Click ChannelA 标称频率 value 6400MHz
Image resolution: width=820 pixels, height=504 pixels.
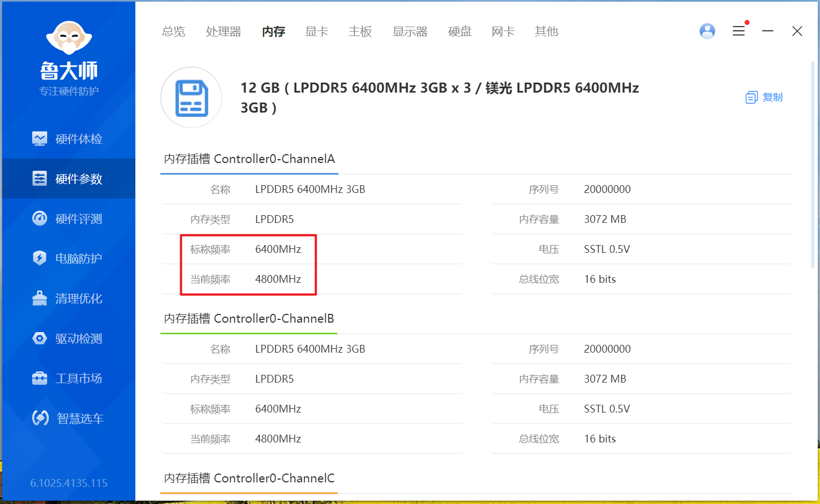coord(278,249)
